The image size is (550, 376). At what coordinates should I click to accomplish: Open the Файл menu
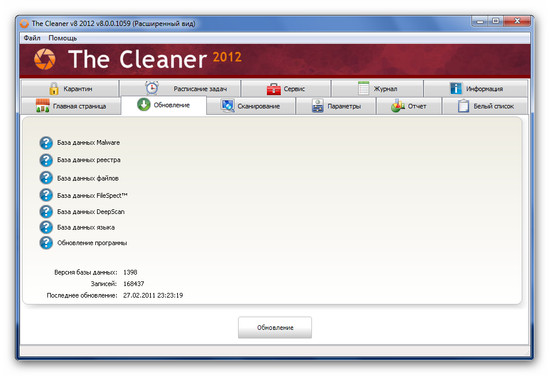point(32,38)
